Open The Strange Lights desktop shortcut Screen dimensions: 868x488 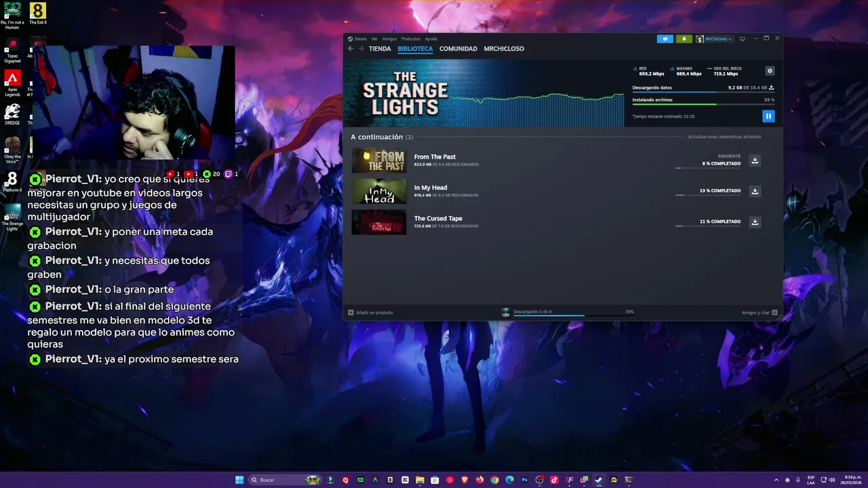coord(12,217)
